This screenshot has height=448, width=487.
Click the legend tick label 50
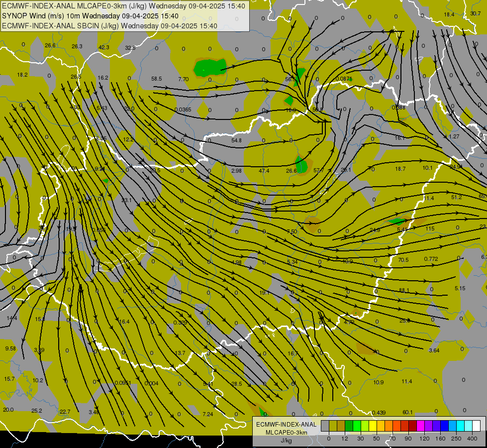[377, 439]
